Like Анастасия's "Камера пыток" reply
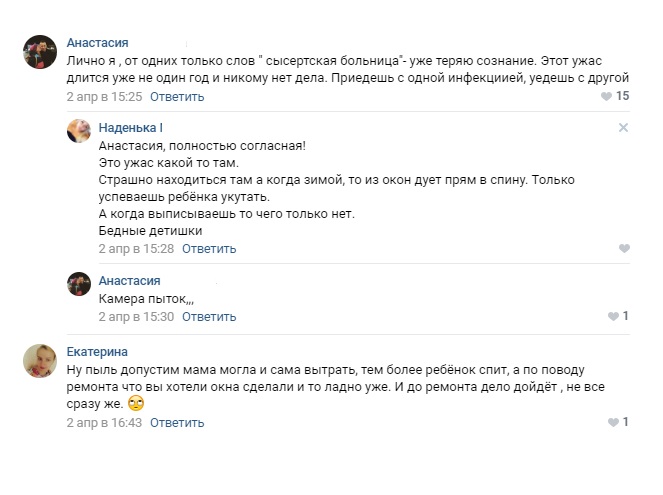The height and width of the screenshot is (495, 663). pyautogui.click(x=612, y=317)
